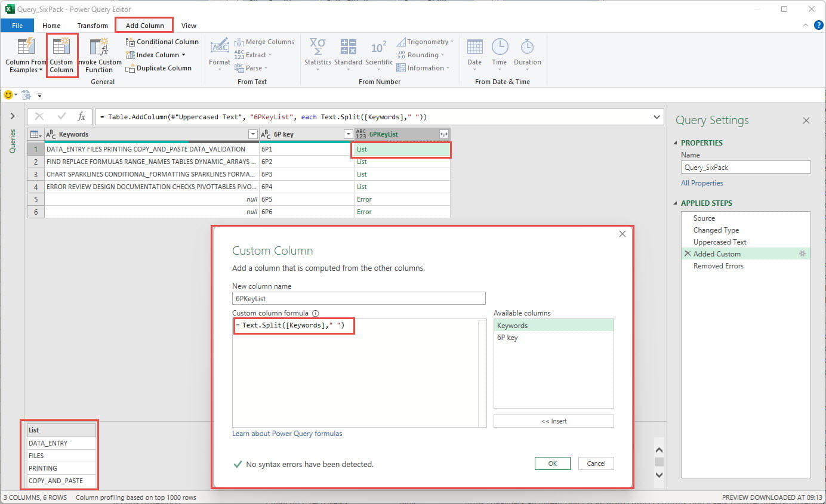Collapse the Applied Steps section
826x504 pixels.
click(676, 203)
